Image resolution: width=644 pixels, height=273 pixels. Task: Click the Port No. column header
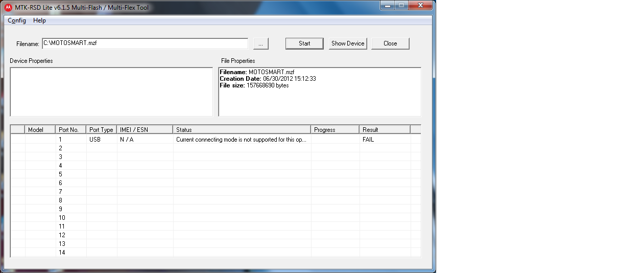click(71, 130)
